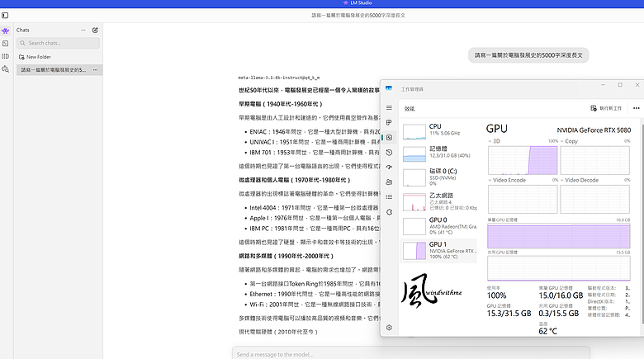Click 執行新工作 run new task button
The height and width of the screenshot is (359, 644).
click(606, 108)
